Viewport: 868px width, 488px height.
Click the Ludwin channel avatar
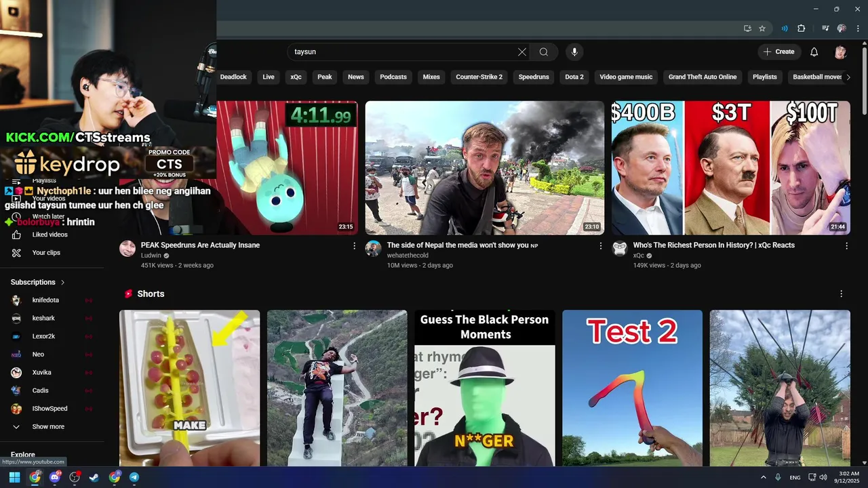[127, 248]
